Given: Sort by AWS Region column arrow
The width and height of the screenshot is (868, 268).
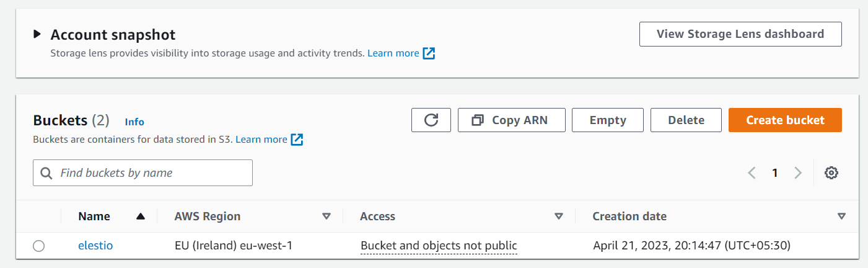Looking at the screenshot, I should (327, 217).
